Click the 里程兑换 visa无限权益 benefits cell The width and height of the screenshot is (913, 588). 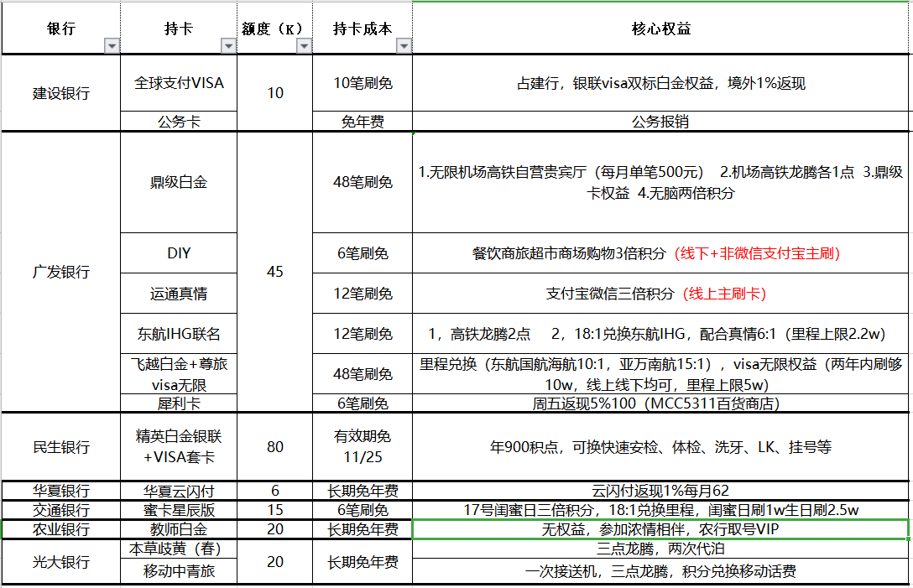coord(661,374)
